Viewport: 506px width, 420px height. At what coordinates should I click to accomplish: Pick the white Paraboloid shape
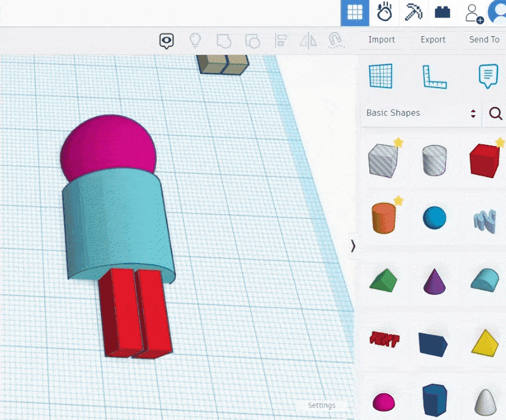pos(486,402)
